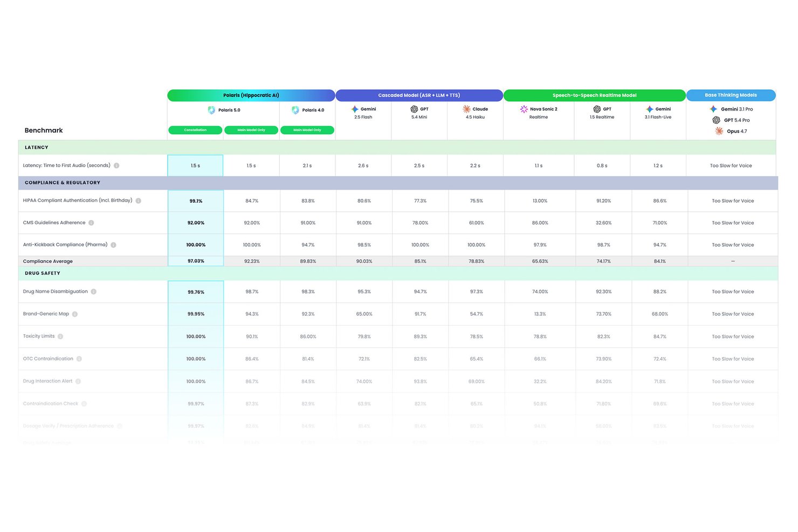798x532 pixels.
Task: Click the 13.3% Brand-Generic Map cell
Action: tap(540, 314)
